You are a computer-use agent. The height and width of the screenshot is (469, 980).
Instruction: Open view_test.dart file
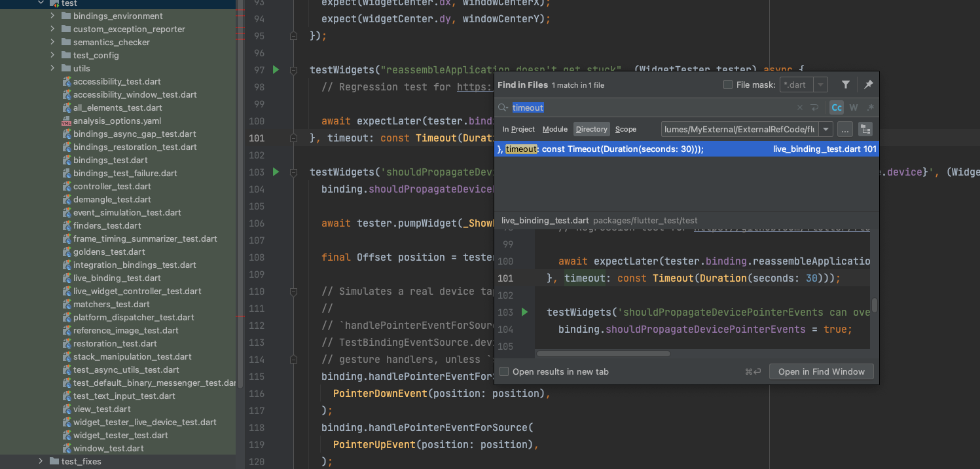tap(102, 409)
